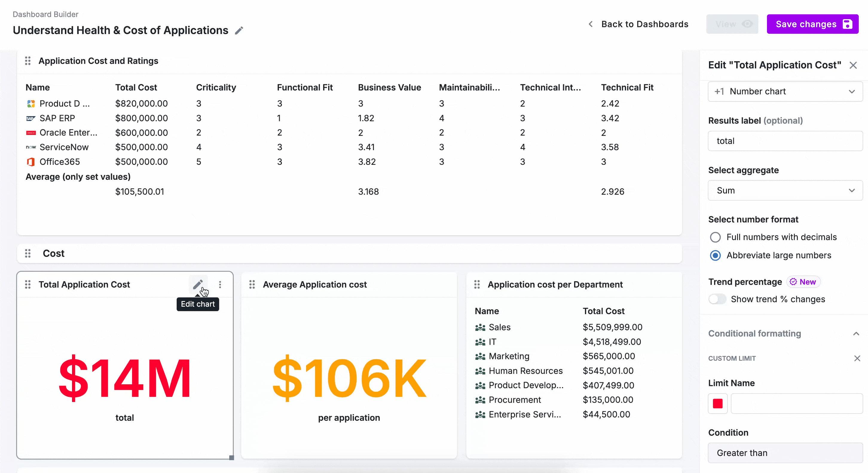This screenshot has height=473, width=868.
Task: Click the average Technical Fit value 2.926
Action: pos(612,191)
